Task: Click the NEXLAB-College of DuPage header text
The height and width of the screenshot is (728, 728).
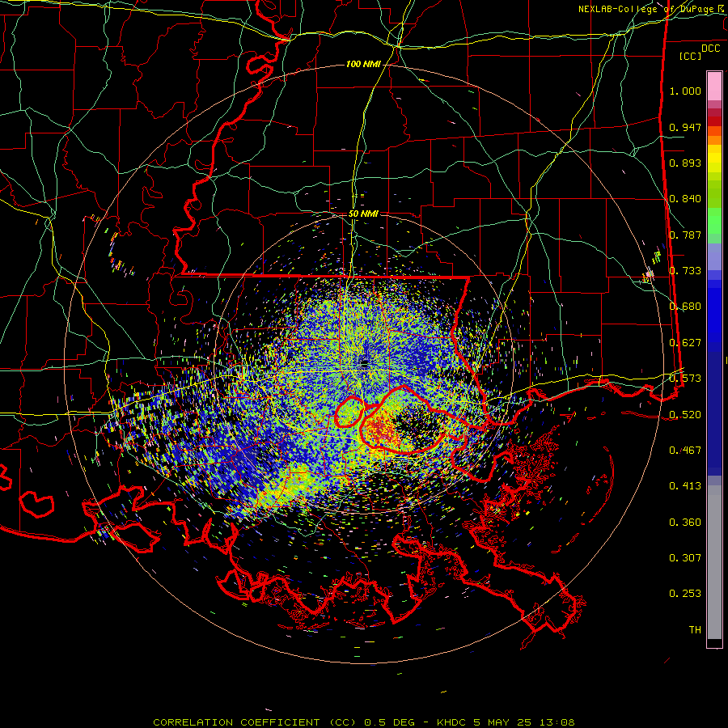Action: [652, 9]
